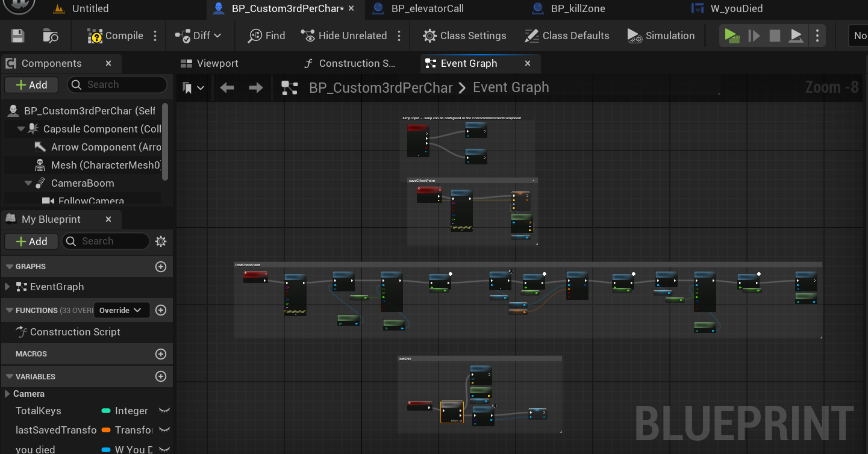Open the My Blueprint settings gear
The height and width of the screenshot is (454, 868).
(x=161, y=241)
